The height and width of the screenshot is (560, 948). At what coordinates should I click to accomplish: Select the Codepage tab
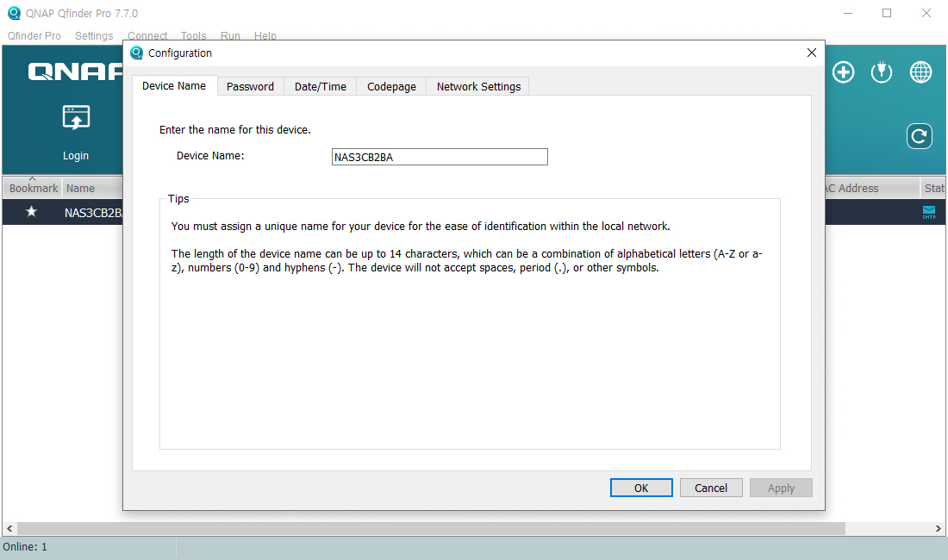coord(391,86)
